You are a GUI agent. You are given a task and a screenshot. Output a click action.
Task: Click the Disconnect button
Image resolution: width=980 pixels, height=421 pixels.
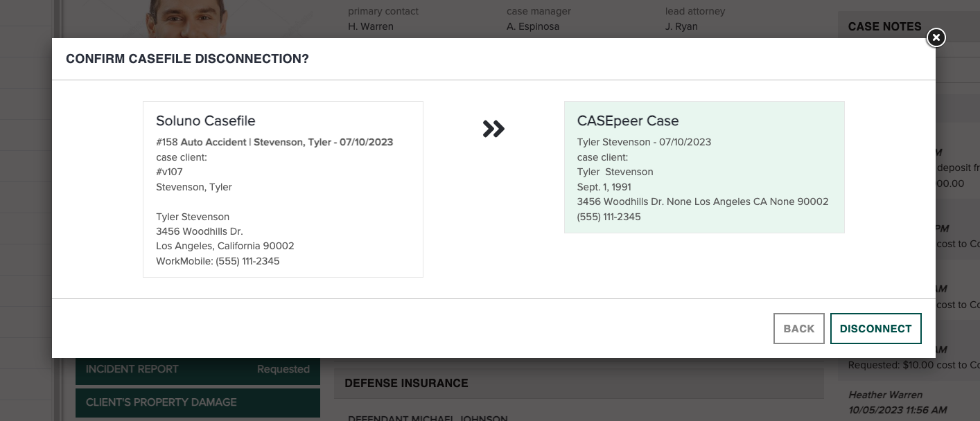tap(875, 329)
